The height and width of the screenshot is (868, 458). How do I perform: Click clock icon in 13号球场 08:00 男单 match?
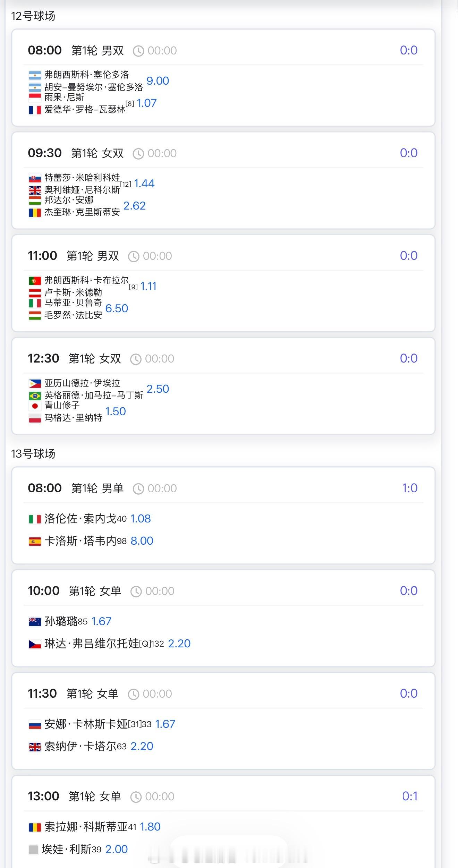coord(138,489)
